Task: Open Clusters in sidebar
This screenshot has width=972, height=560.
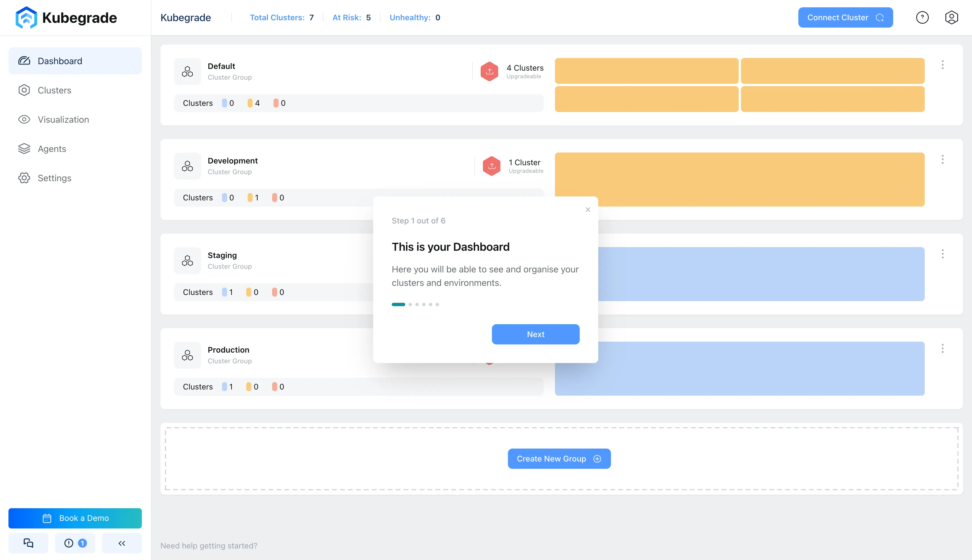Action: (75, 90)
